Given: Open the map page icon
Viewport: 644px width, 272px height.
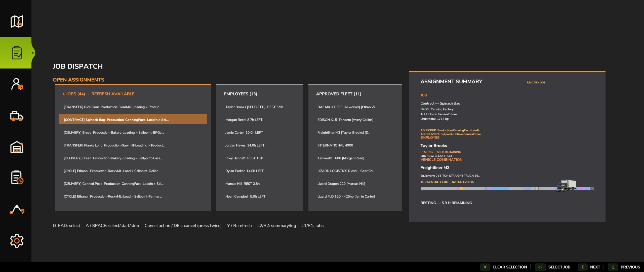Looking at the screenshot, I should pyautogui.click(x=17, y=21).
